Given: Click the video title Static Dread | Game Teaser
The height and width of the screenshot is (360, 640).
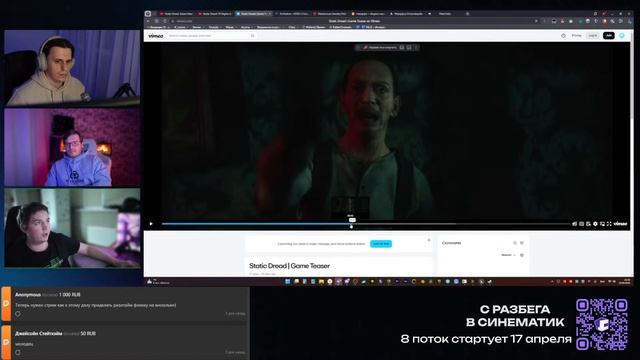Looking at the screenshot, I should point(289,266).
